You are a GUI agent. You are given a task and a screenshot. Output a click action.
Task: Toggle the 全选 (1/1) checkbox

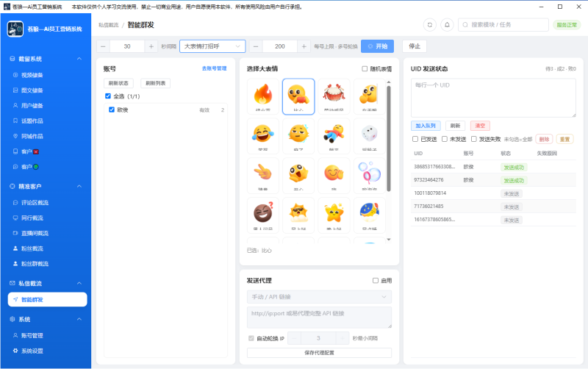[108, 96]
